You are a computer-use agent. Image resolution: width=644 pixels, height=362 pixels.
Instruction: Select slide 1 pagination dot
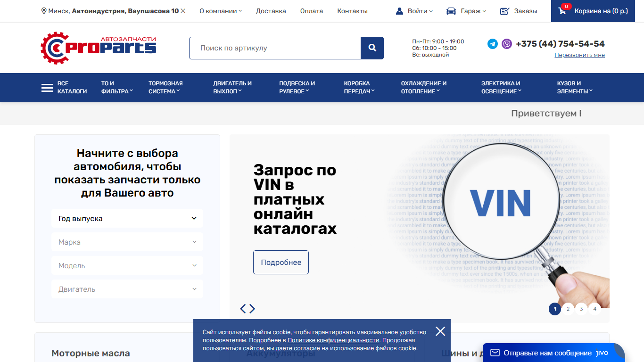[x=555, y=309]
